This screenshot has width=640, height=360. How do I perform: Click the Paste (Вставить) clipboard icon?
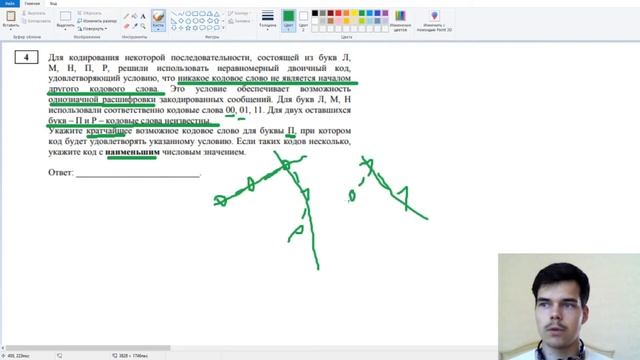(x=11, y=16)
